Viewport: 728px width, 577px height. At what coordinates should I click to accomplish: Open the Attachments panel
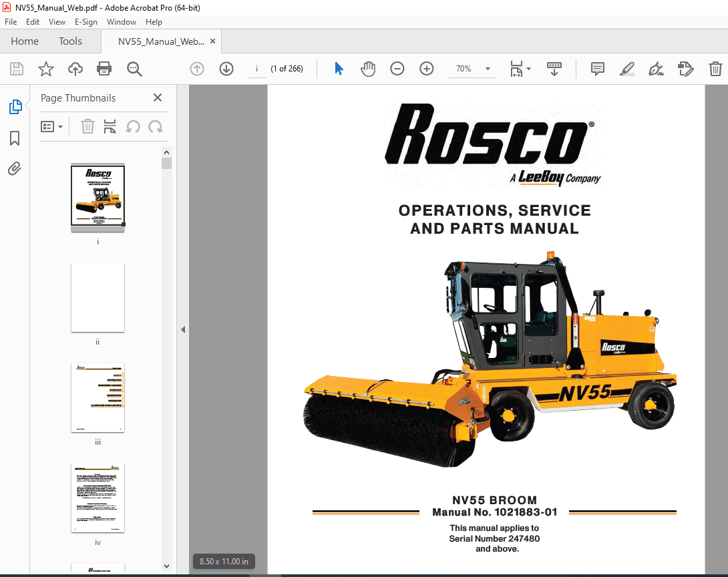[x=15, y=168]
